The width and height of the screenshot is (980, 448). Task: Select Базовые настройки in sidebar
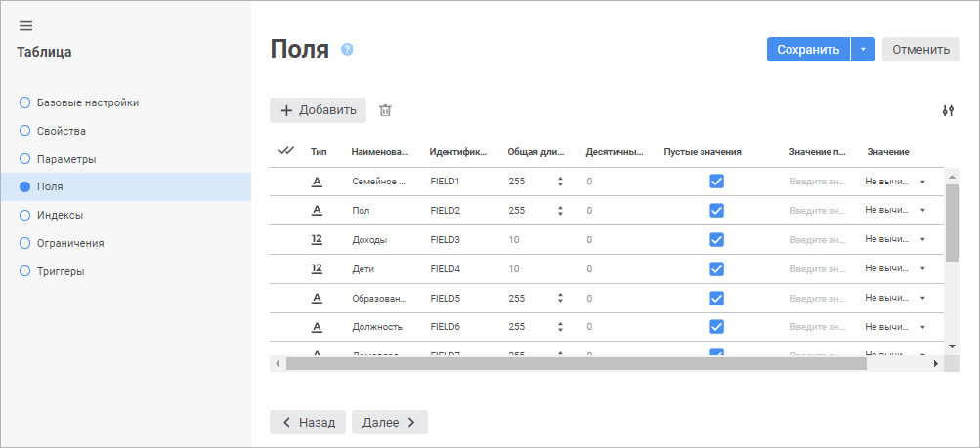[x=87, y=102]
